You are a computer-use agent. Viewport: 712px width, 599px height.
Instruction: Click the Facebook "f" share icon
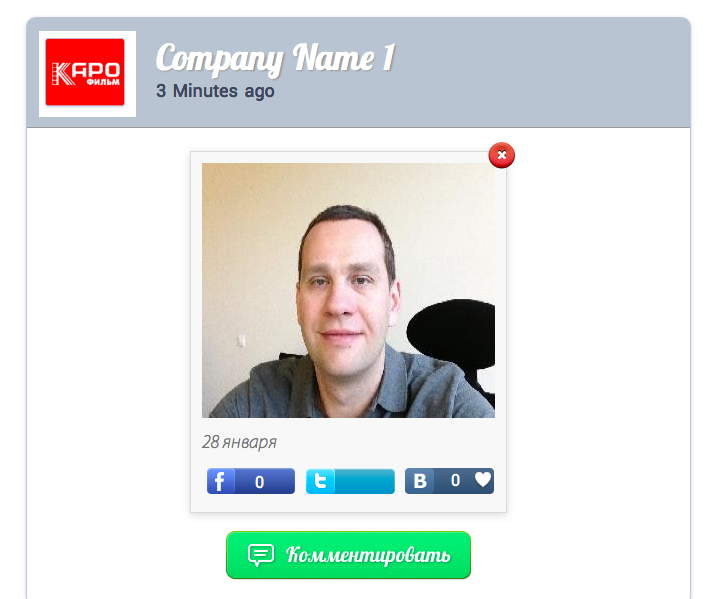[221, 481]
